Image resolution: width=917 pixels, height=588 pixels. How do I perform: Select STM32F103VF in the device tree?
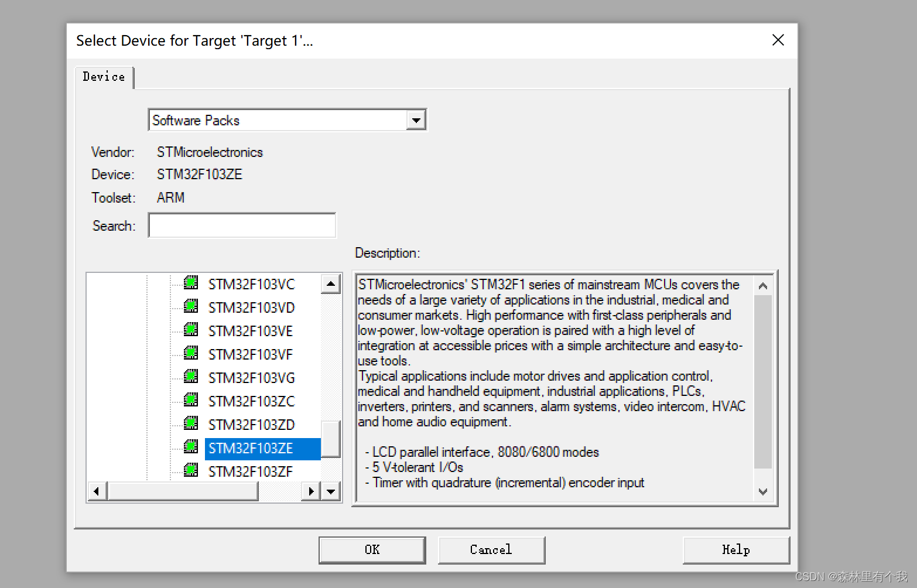pyautogui.click(x=250, y=354)
